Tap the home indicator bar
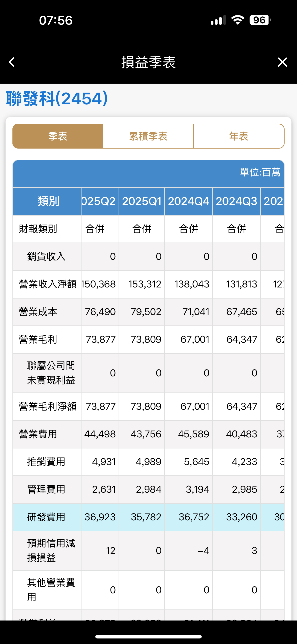 coord(148,636)
